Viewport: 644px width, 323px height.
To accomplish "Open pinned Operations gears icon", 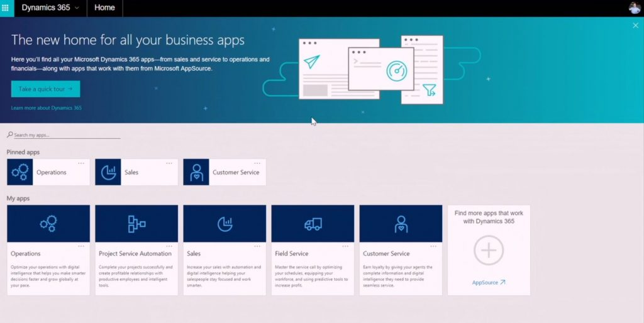I will pyautogui.click(x=19, y=172).
